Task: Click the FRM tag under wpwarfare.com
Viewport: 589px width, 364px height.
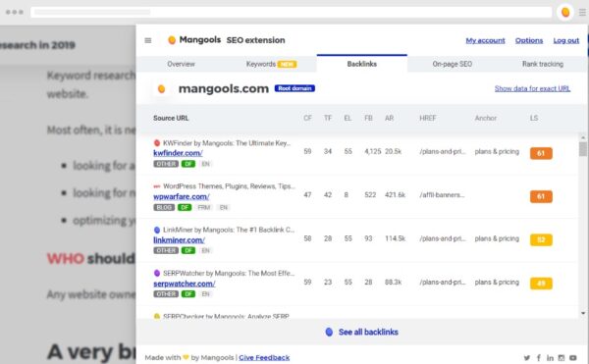Action: (x=204, y=208)
